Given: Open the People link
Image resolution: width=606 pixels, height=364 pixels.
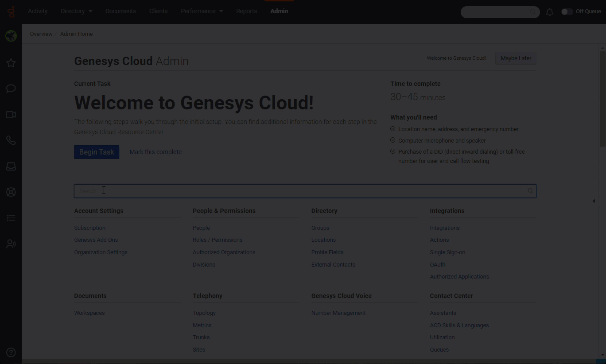Looking at the screenshot, I should click(201, 228).
